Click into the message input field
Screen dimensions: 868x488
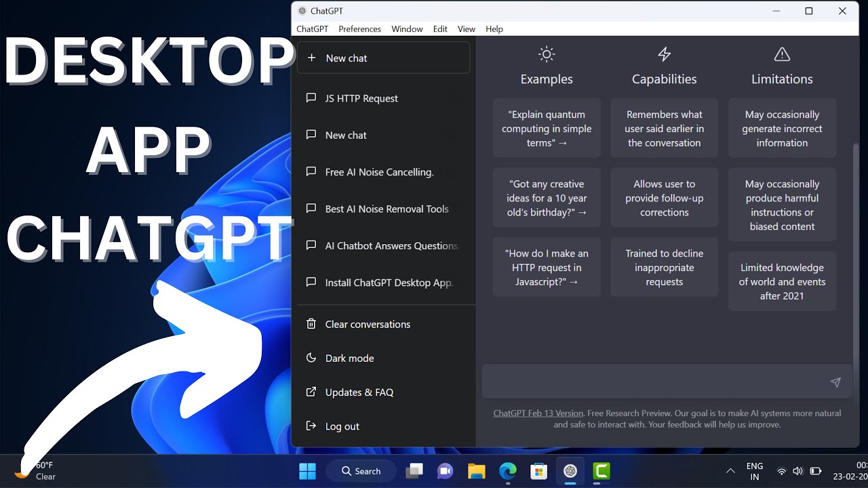[x=666, y=382]
